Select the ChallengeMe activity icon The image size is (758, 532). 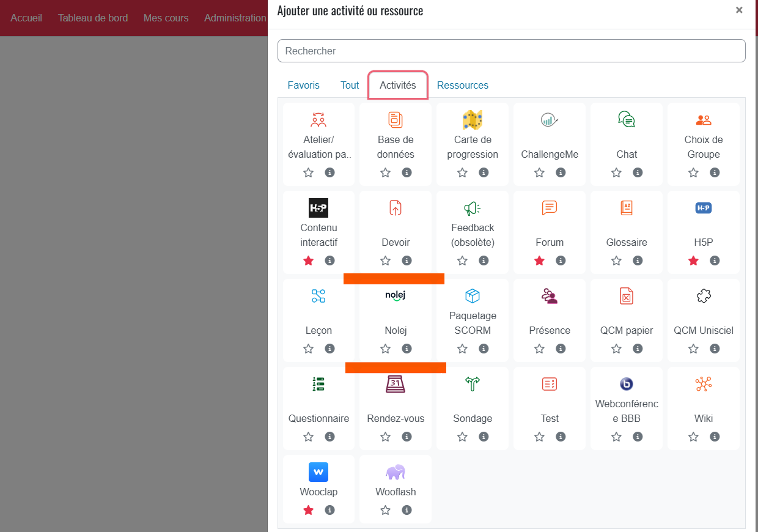pyautogui.click(x=550, y=120)
